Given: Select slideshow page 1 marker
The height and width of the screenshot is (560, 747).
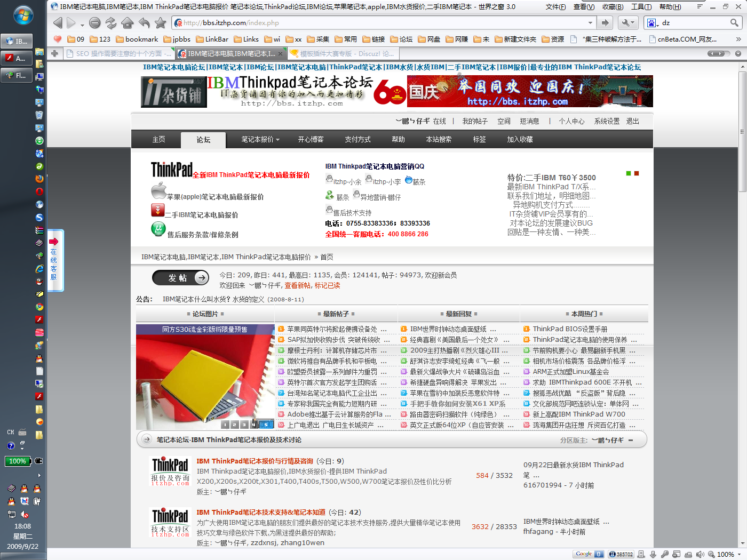Looking at the screenshot, I should tap(225, 425).
